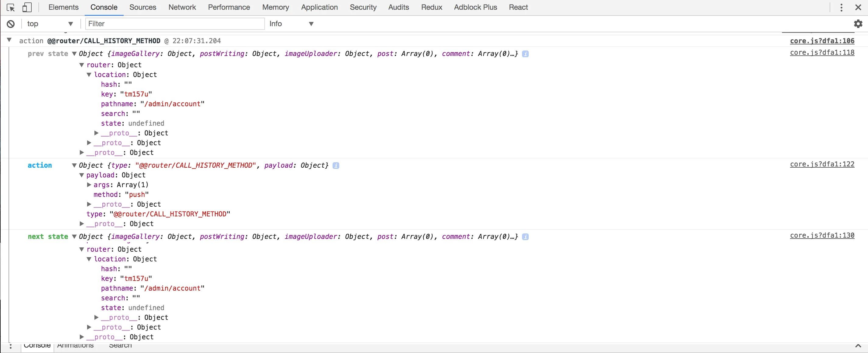Open the DevTools three-dot menu
868x353 pixels.
(x=842, y=7)
